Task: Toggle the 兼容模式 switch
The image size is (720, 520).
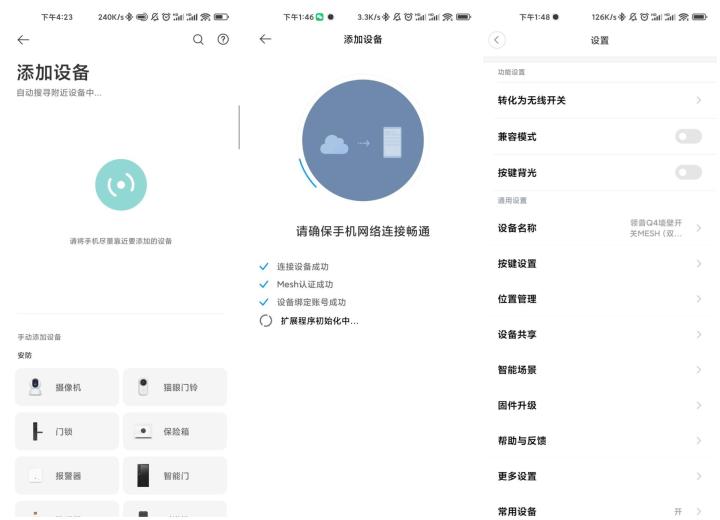Action: 688,136
